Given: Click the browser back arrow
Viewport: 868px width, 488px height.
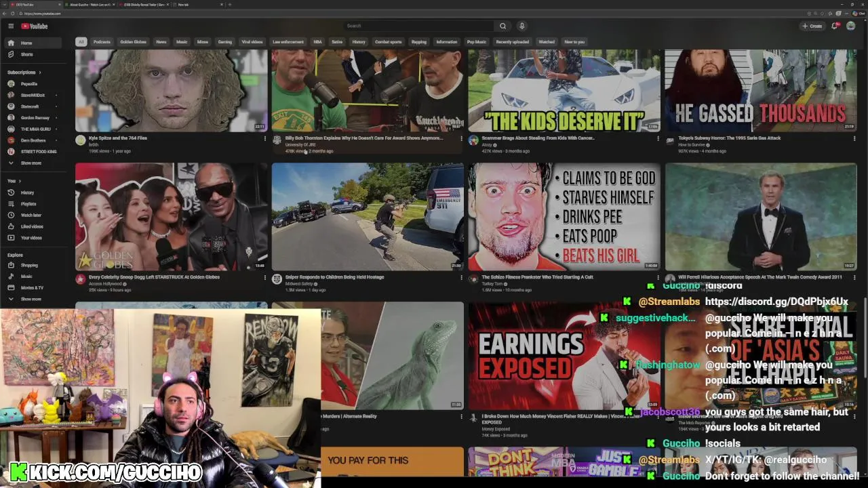Looking at the screenshot, I should pyautogui.click(x=4, y=14).
